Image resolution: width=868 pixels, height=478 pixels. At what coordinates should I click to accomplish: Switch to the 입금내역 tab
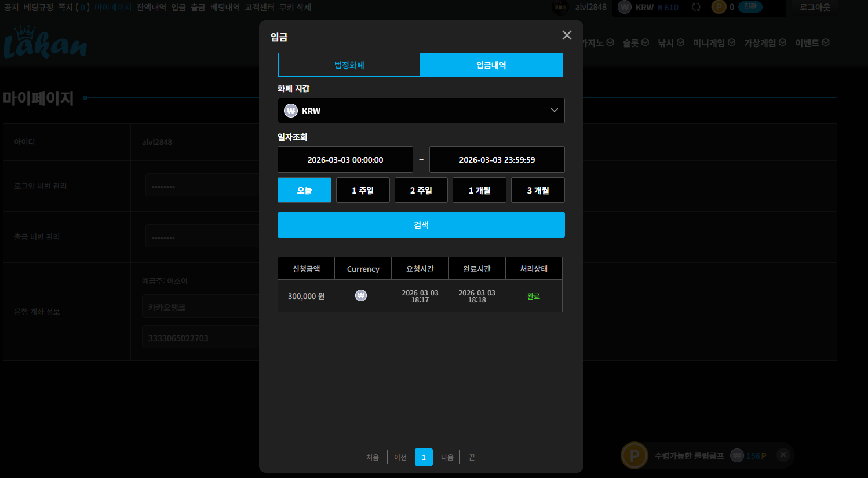(x=491, y=65)
